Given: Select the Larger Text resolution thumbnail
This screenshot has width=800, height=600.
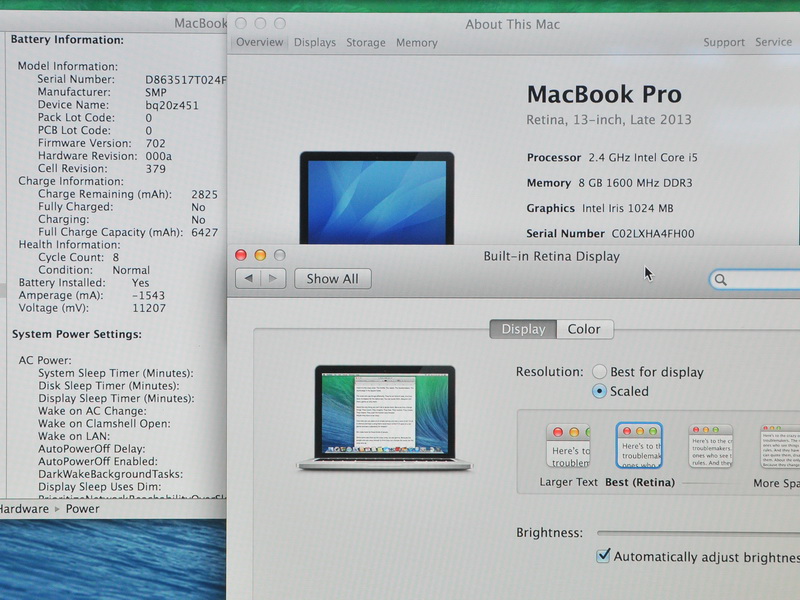Looking at the screenshot, I should pyautogui.click(x=568, y=446).
